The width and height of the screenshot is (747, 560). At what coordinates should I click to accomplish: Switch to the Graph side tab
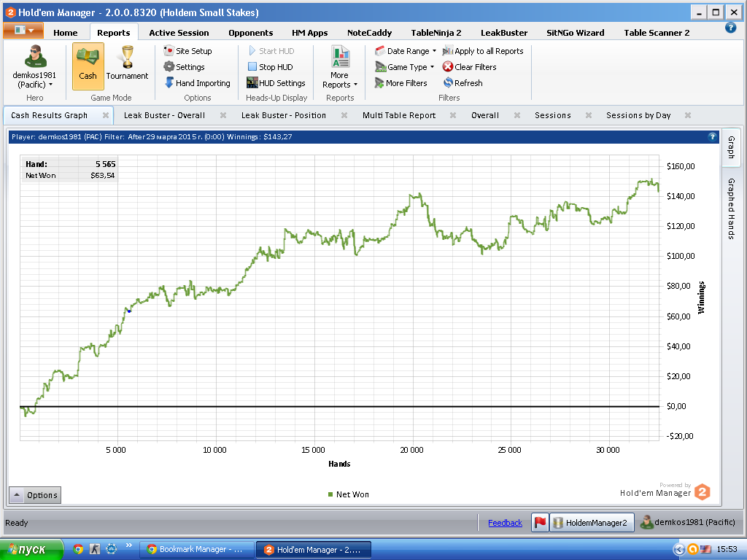tap(731, 147)
